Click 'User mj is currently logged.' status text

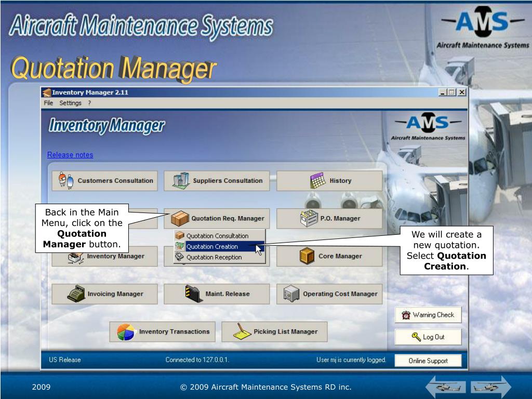coord(351,360)
